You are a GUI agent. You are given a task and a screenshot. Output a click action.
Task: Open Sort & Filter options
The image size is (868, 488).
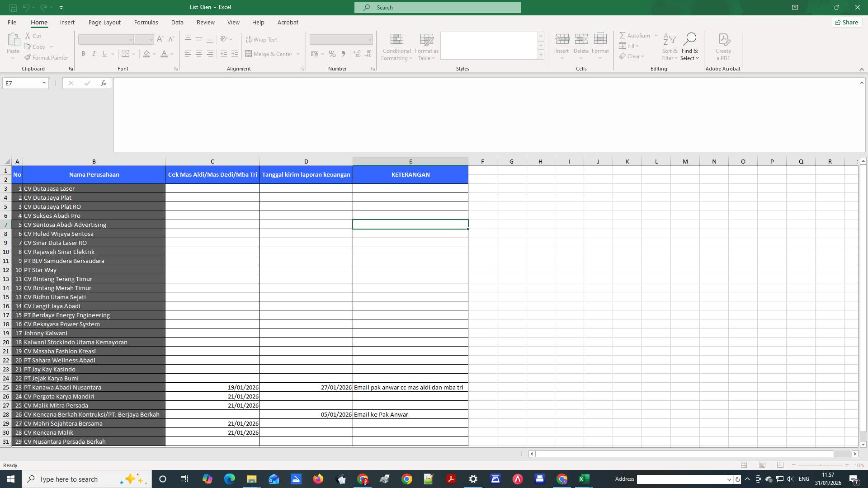(x=670, y=47)
